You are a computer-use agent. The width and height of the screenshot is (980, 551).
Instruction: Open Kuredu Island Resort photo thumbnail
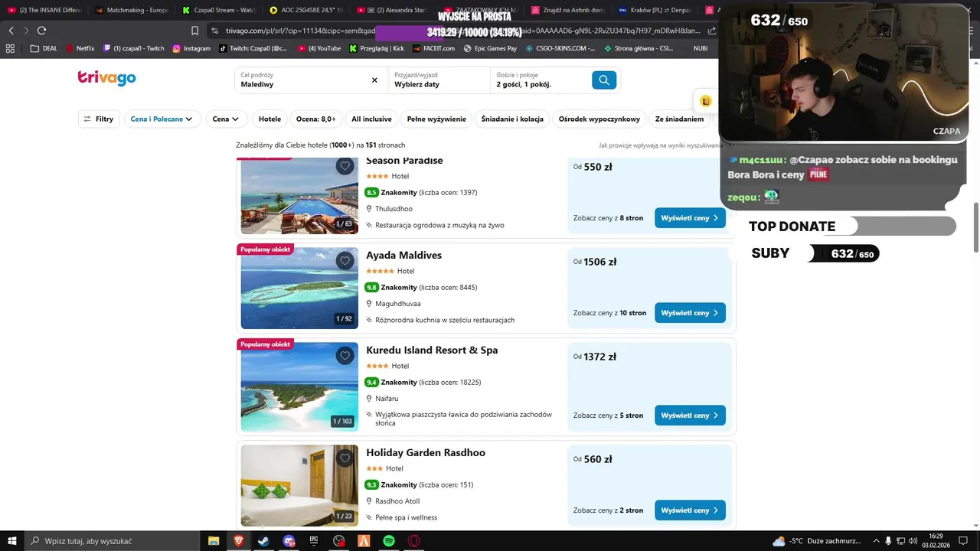(299, 386)
